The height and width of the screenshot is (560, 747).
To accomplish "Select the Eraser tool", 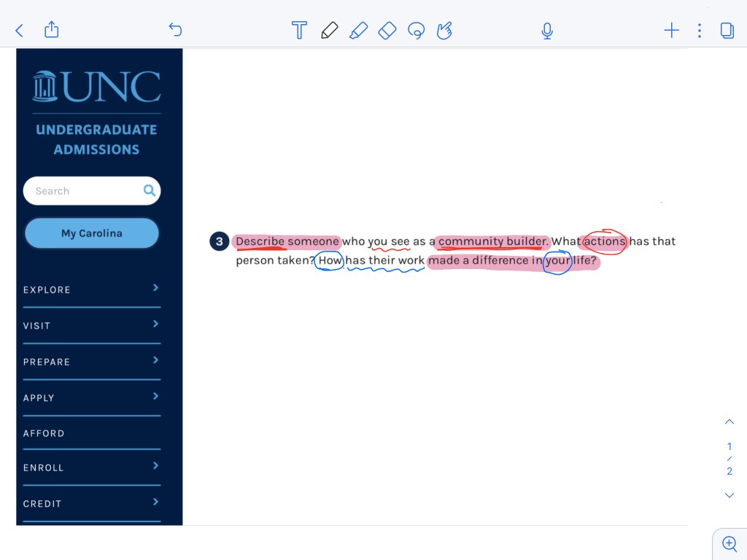I will pos(387,30).
